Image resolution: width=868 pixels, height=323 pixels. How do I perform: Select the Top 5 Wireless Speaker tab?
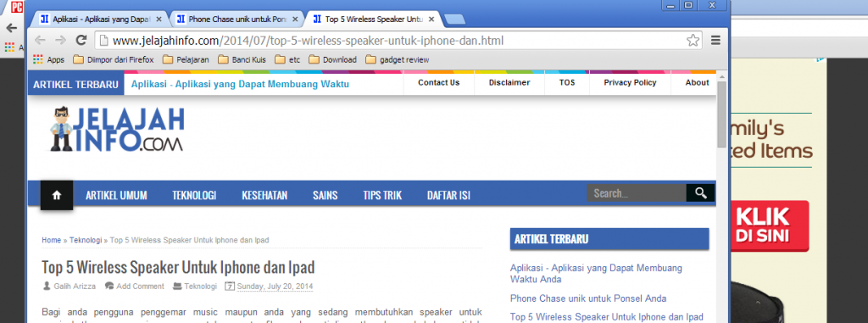coord(374,19)
